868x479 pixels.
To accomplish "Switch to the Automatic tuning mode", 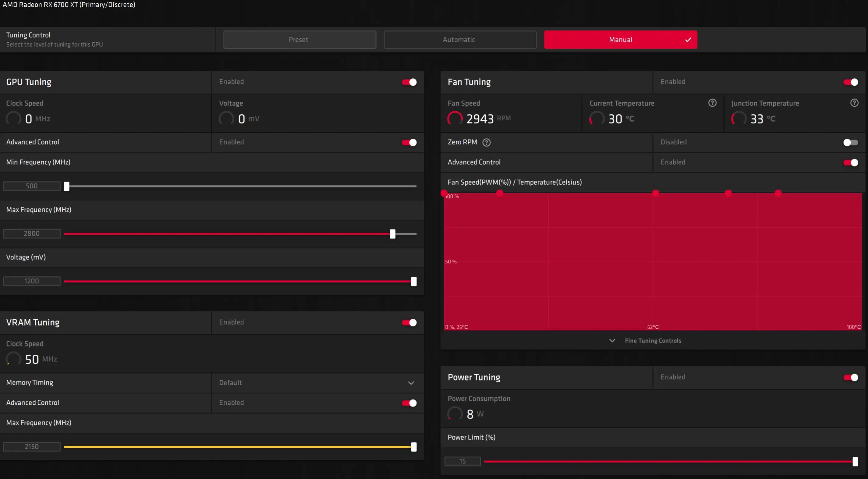I will [x=460, y=39].
